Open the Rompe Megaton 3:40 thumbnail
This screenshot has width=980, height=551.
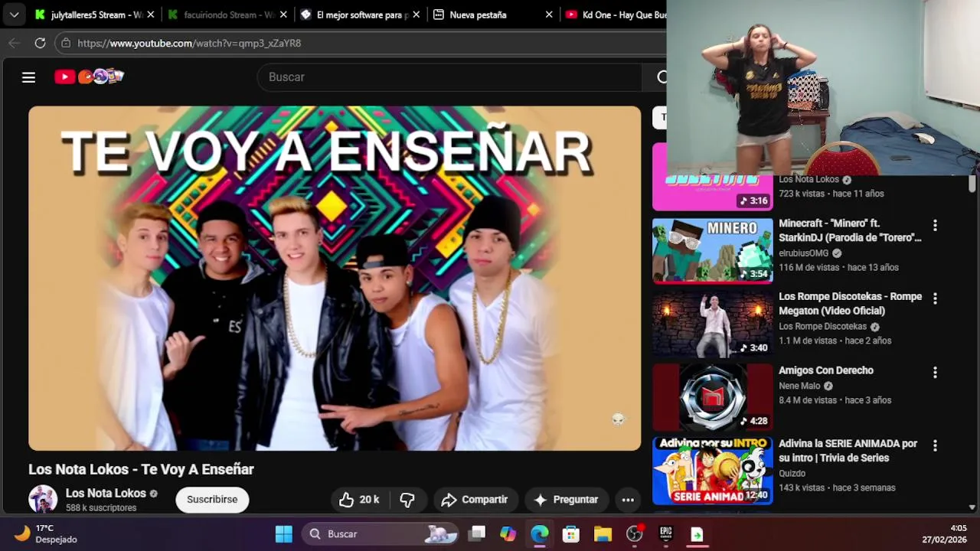[x=713, y=324]
